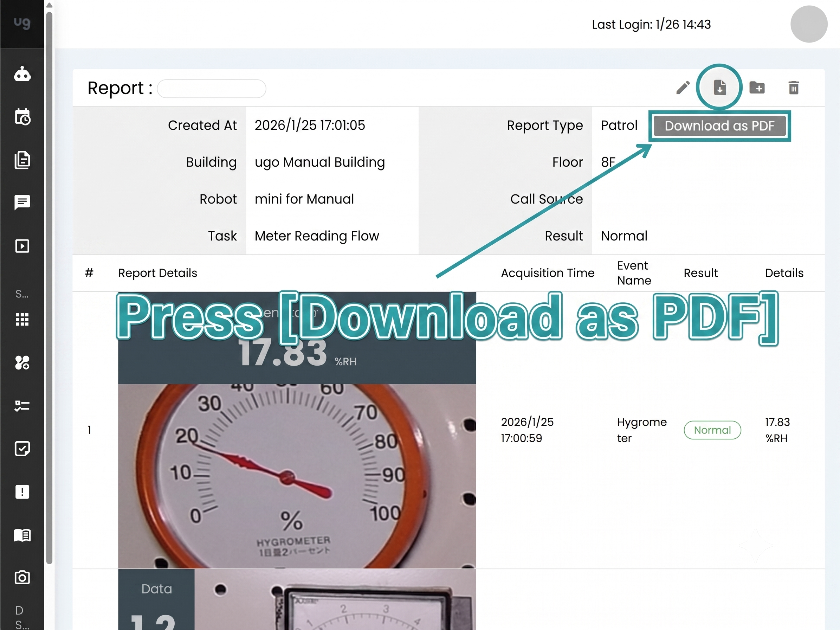Screen dimensions: 840x630
Task: Click the sidebar vertical scrollbar thumb
Action: pyautogui.click(x=49, y=288)
